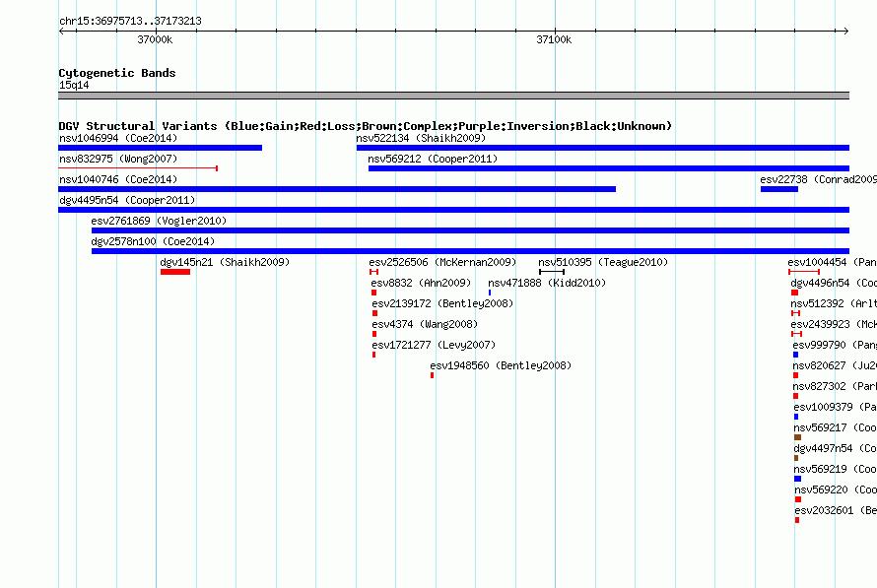
Task: Select the dgv4495n54 full-width blue bar
Action: pos(453,210)
